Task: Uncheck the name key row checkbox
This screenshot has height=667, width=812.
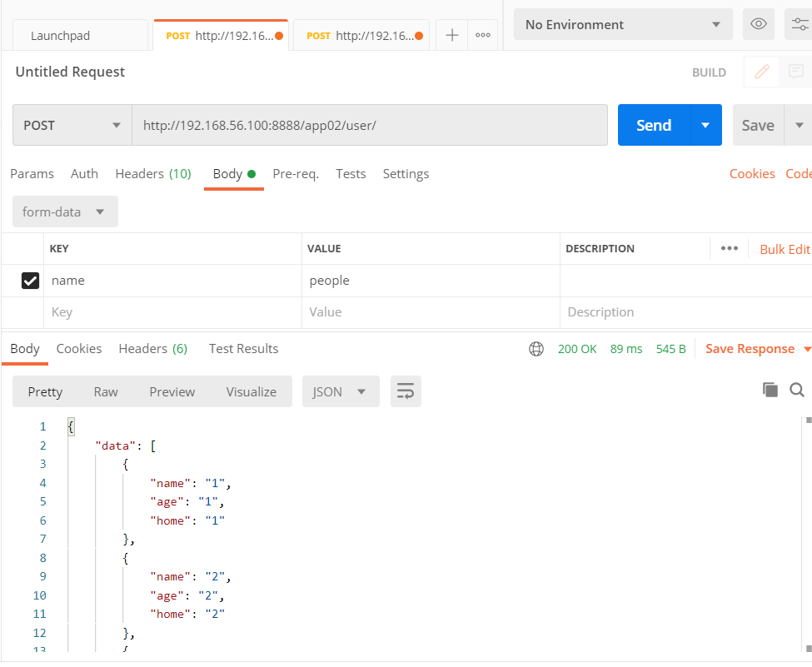Action: [x=30, y=281]
